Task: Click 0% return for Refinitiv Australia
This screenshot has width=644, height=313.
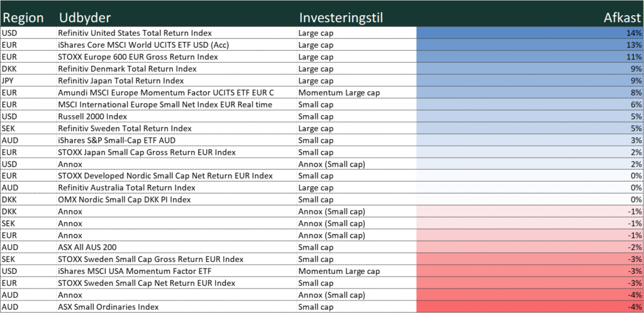Action: [636, 187]
